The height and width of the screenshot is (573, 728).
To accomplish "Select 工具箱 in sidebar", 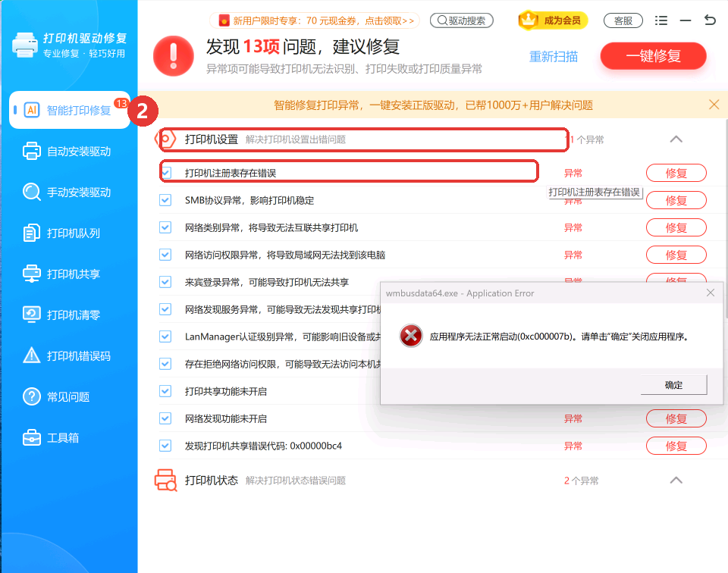I will (x=70, y=437).
